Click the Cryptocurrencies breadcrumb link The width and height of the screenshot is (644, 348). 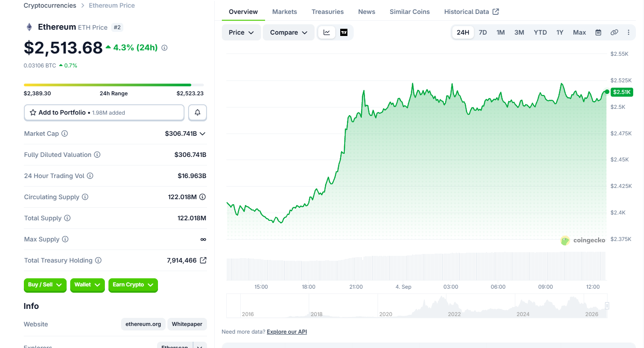point(50,5)
